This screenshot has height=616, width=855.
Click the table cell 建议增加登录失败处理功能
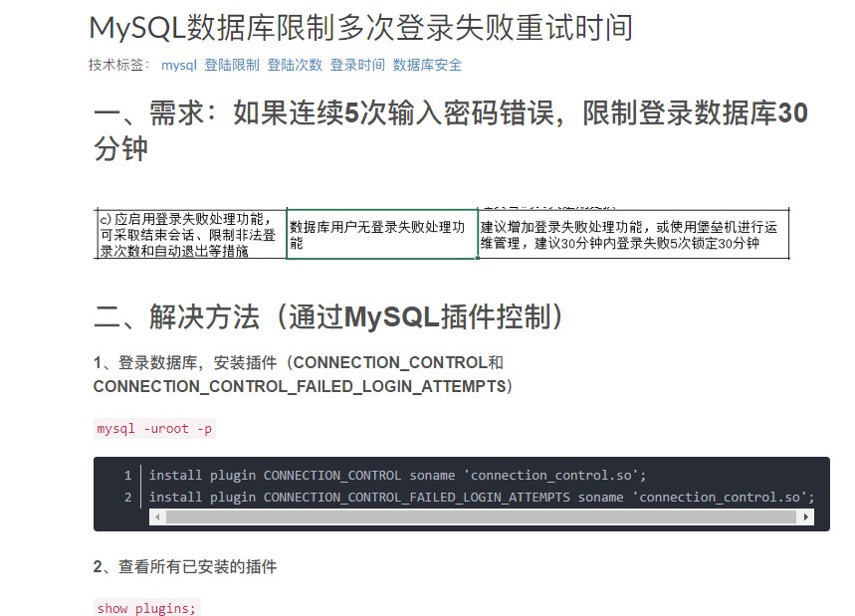[633, 235]
